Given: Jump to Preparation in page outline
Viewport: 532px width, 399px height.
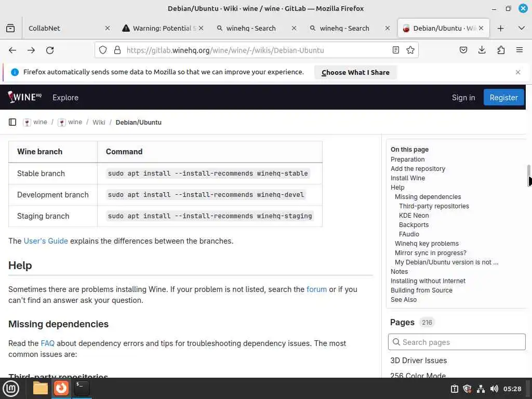Looking at the screenshot, I should pyautogui.click(x=407, y=159).
